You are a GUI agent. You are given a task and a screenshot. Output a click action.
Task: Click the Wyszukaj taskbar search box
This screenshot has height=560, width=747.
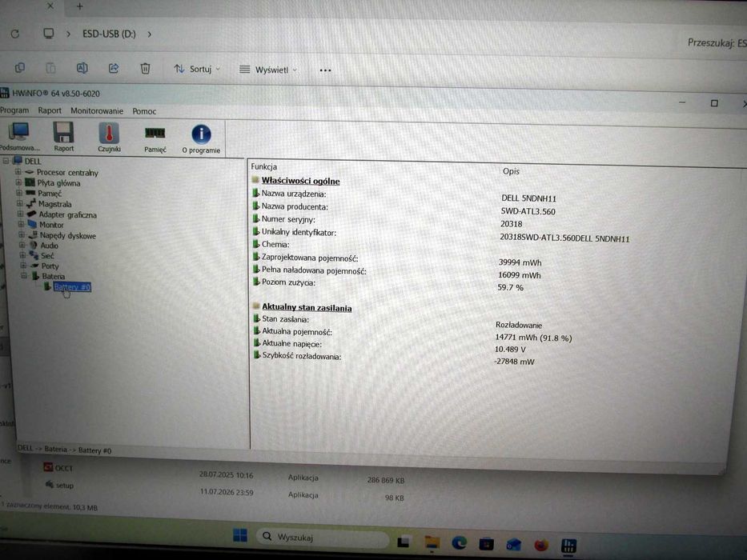tap(323, 537)
